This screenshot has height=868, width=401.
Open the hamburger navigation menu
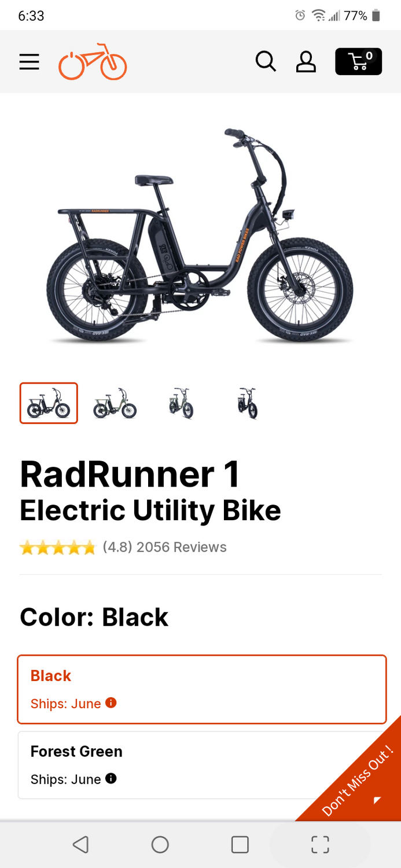(x=29, y=62)
